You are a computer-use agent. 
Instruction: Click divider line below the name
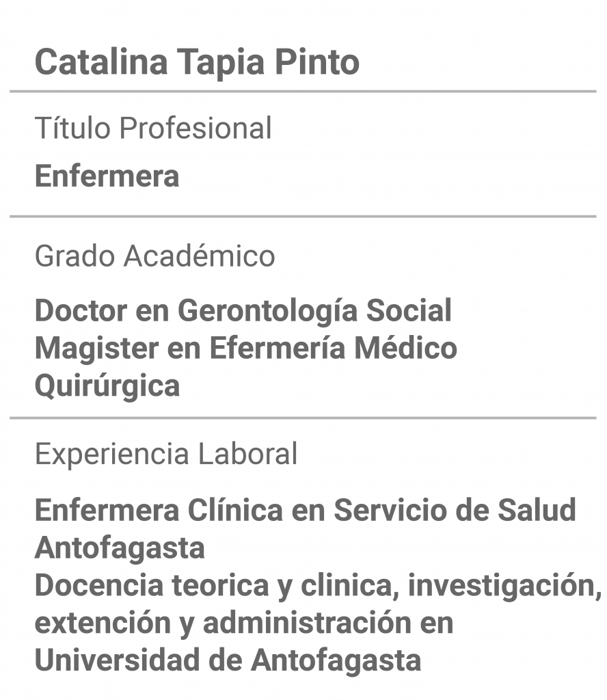303,92
